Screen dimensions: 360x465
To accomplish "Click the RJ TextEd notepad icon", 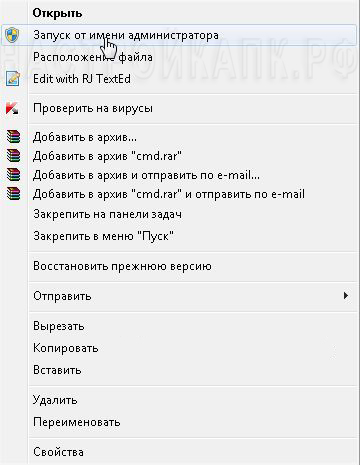I will pos(13,79).
